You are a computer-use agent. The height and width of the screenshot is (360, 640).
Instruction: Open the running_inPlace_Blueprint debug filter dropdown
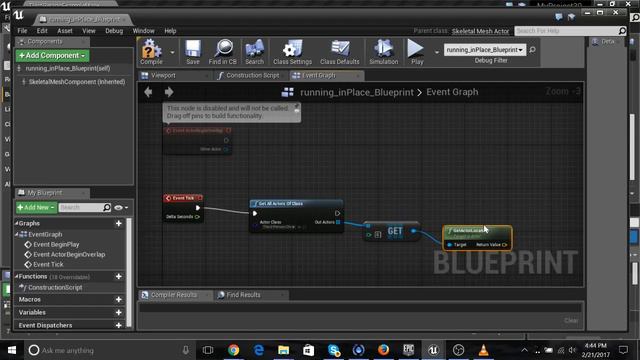(x=484, y=50)
